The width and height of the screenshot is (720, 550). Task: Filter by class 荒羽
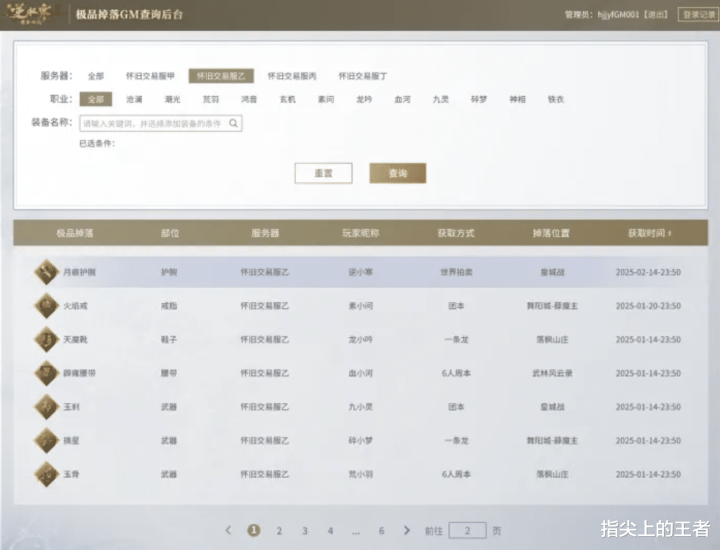click(211, 99)
